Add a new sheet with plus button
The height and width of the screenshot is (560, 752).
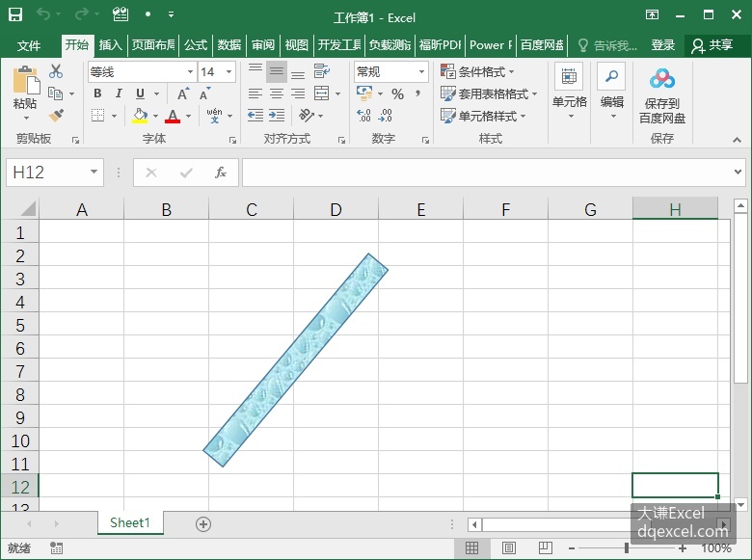pyautogui.click(x=203, y=524)
